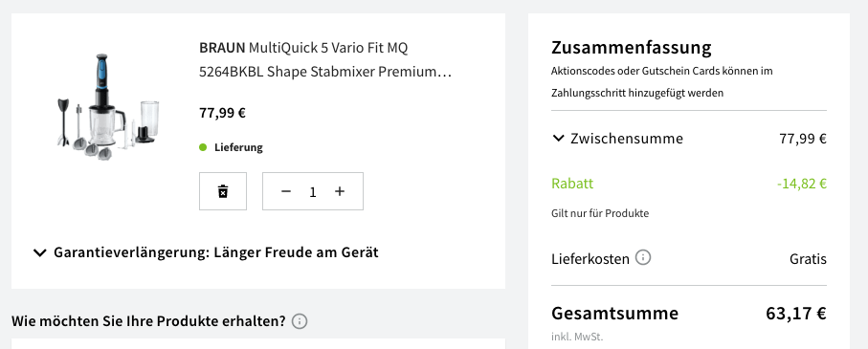Image resolution: width=868 pixels, height=349 pixels.
Task: Click the quantity value 1 field
Action: point(313,192)
